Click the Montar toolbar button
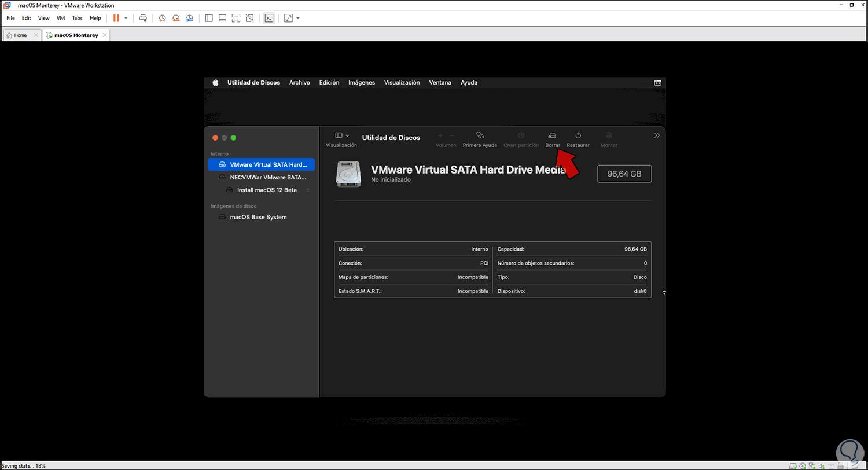Image resolution: width=868 pixels, height=470 pixels. coord(609,139)
